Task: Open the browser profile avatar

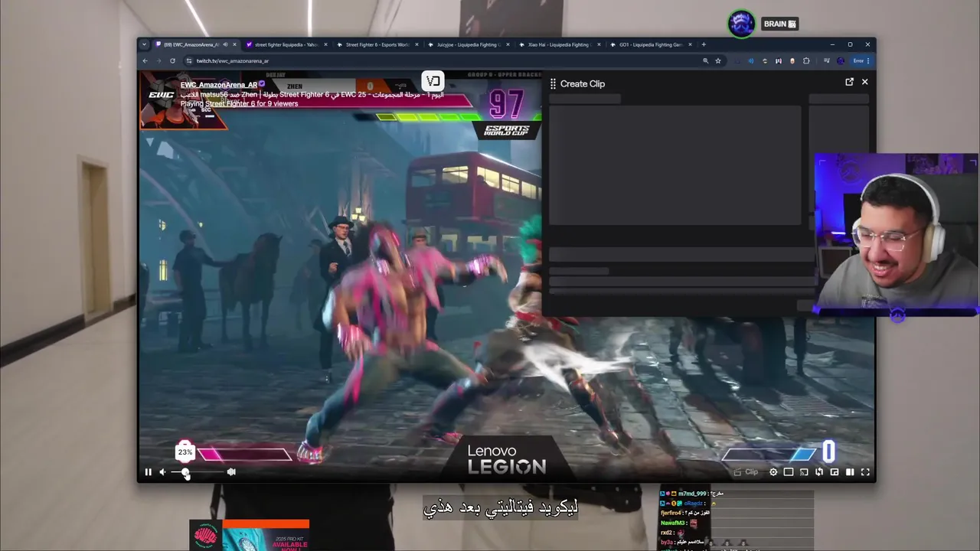Action: pyautogui.click(x=841, y=60)
